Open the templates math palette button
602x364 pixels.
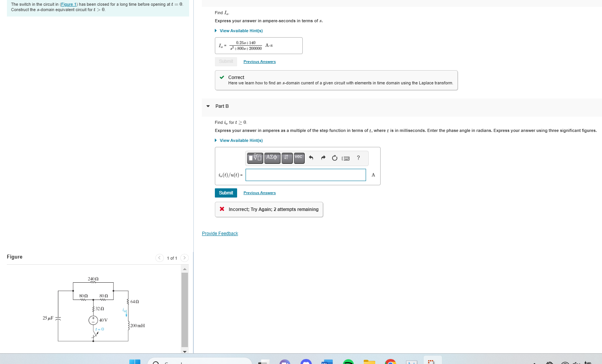pyautogui.click(x=255, y=158)
